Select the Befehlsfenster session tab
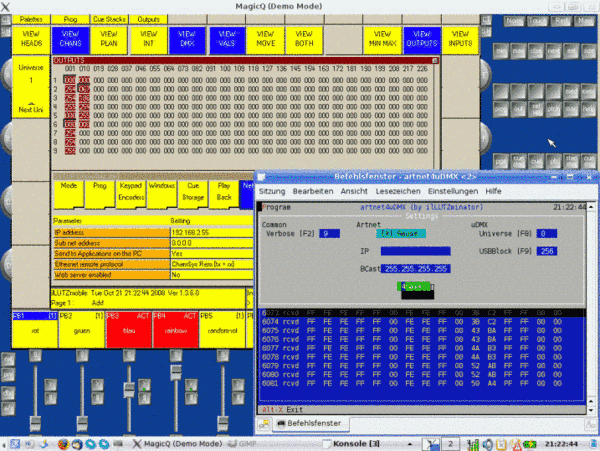This screenshot has height=451, width=600. point(310,423)
